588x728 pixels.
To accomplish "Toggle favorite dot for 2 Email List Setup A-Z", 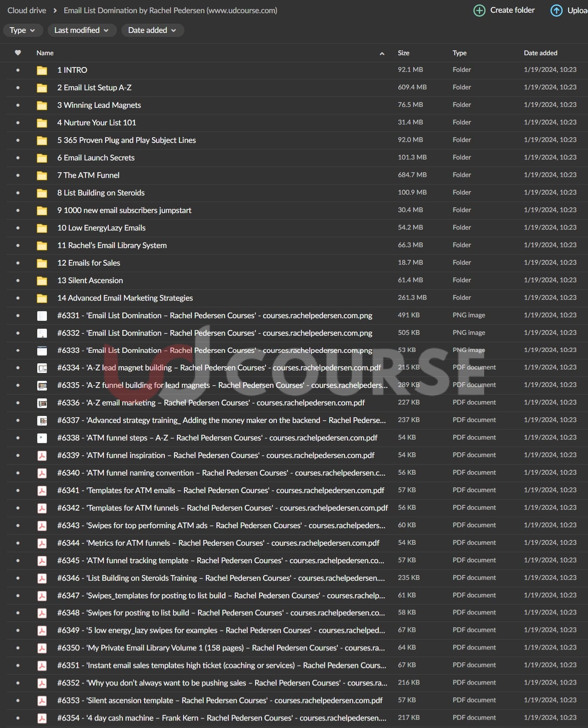I will click(x=18, y=88).
